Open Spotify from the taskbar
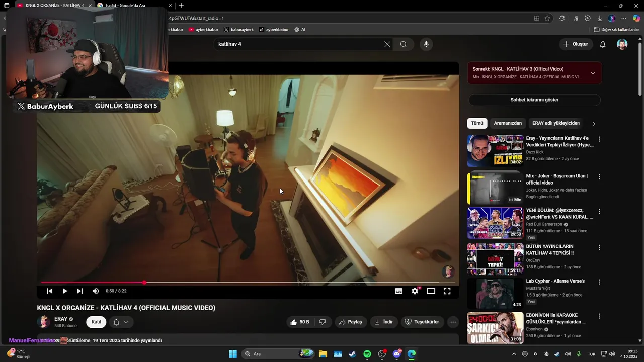Viewport: 644px width, 362px height. 367,354
